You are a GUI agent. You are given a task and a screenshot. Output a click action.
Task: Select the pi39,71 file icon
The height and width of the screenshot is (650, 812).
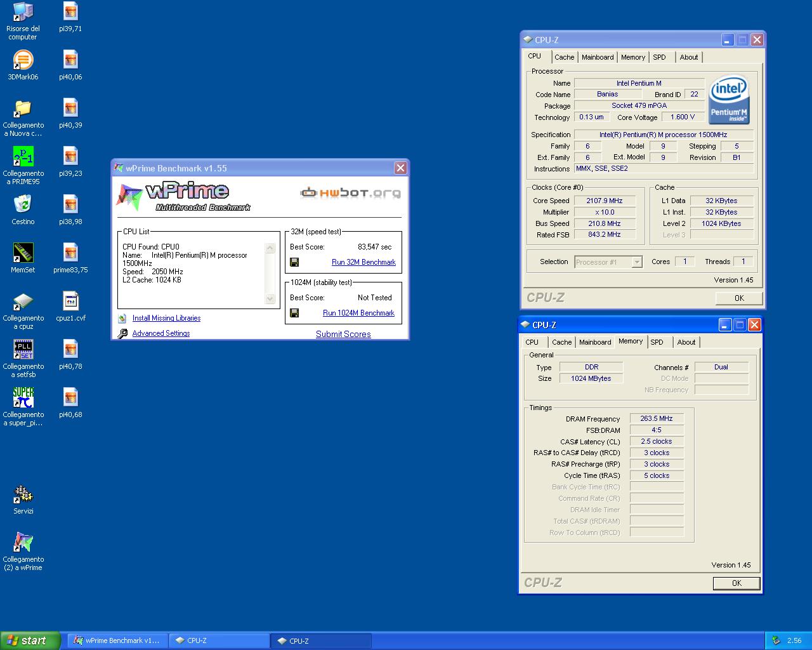[70, 11]
